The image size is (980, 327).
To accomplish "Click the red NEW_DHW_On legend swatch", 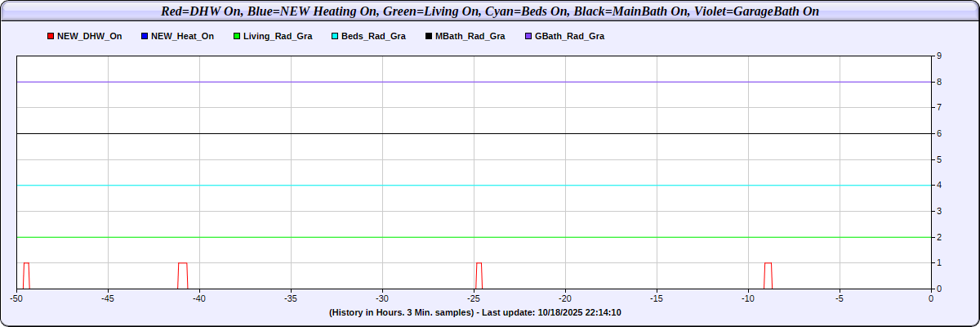I will tap(51, 37).
